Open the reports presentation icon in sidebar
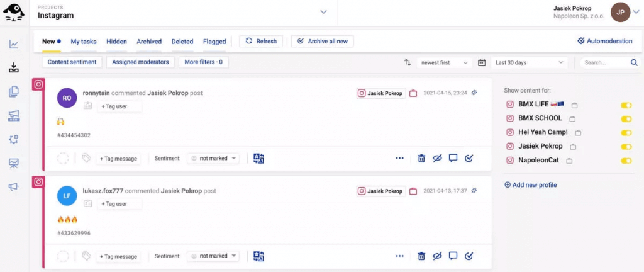This screenshot has width=644, height=272. (x=14, y=164)
